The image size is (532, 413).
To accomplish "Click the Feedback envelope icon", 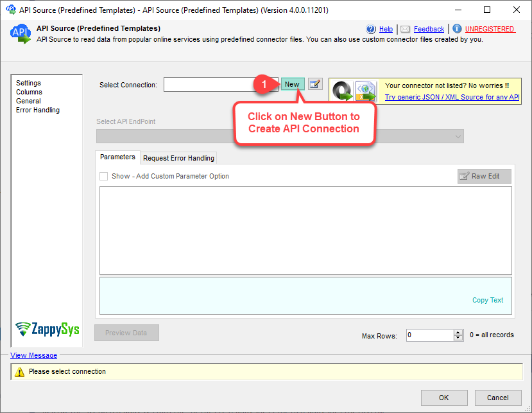I will [x=405, y=29].
